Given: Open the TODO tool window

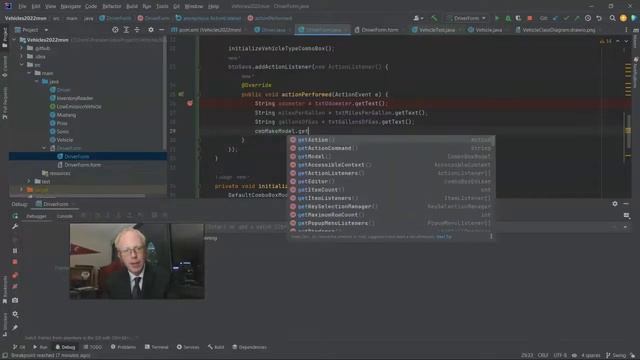Looking at the screenshot, I should click(x=93, y=347).
